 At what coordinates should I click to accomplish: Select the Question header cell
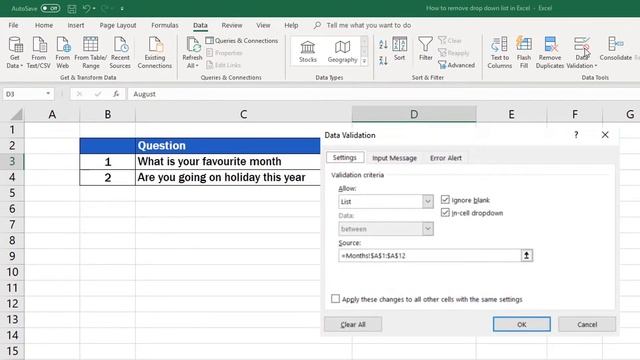228,146
